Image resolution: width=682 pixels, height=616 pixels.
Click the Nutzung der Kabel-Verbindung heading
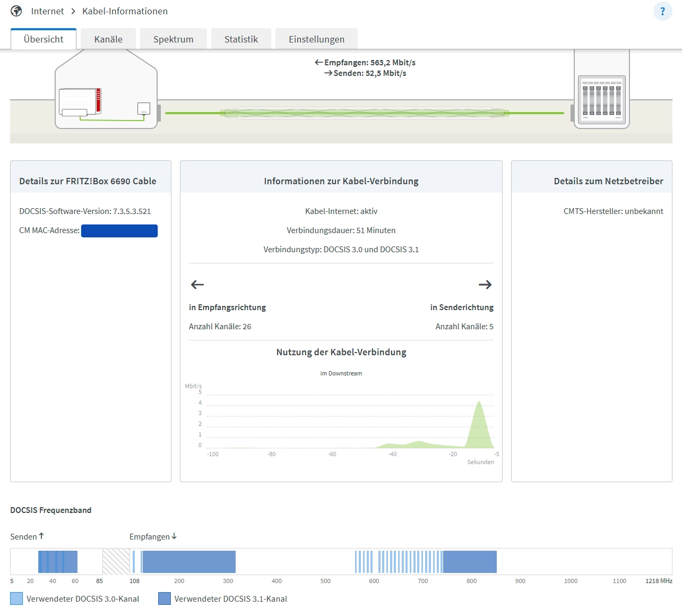tap(341, 352)
